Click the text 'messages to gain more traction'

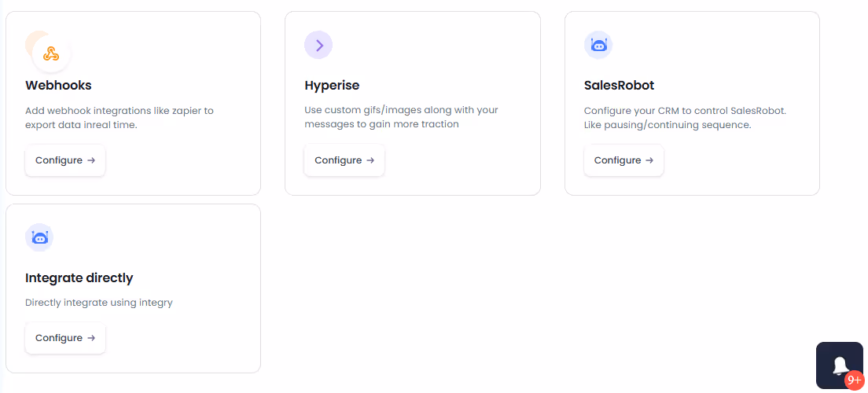pos(382,124)
